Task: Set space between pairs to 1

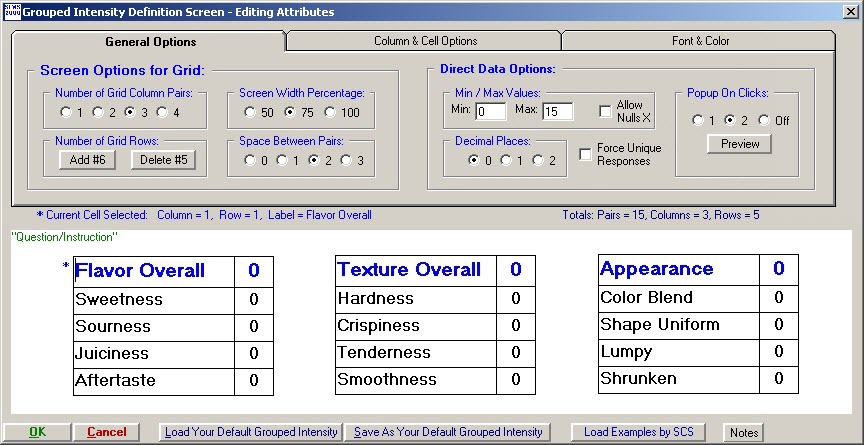Action: point(282,160)
